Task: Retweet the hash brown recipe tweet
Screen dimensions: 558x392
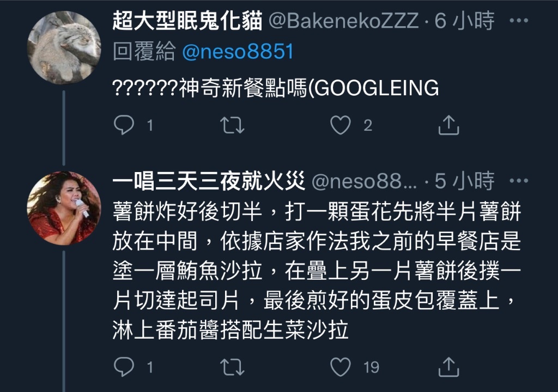Action: click(x=232, y=367)
